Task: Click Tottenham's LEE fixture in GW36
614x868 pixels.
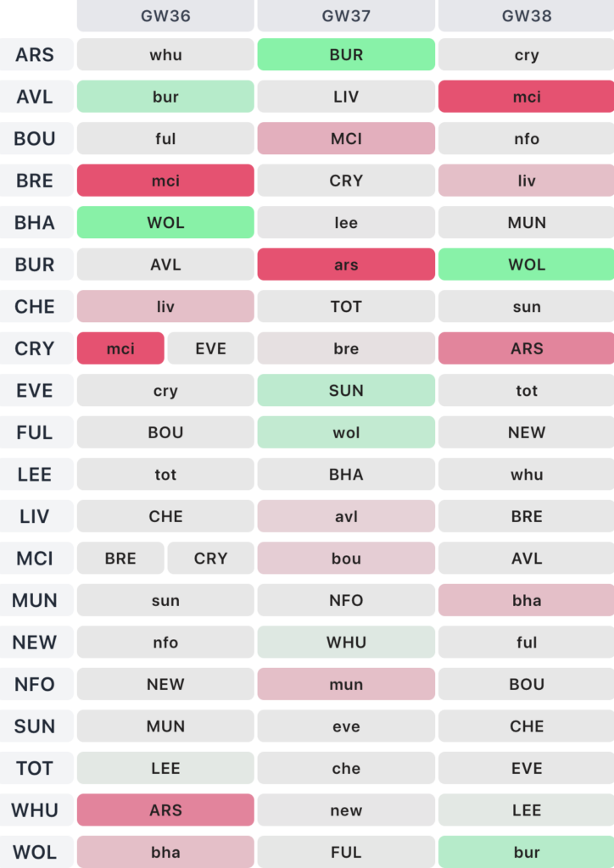Action: (x=165, y=768)
